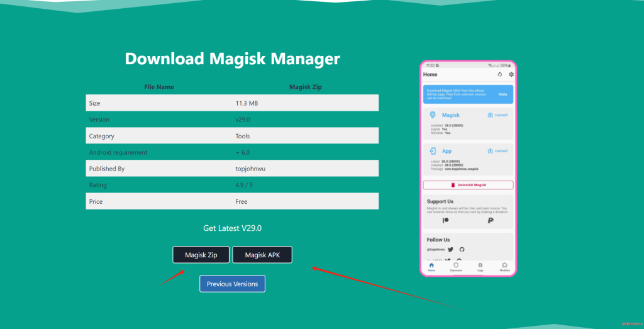Click the 'v29.0' version cell
Viewport: 644px width, 329px height.
click(243, 120)
